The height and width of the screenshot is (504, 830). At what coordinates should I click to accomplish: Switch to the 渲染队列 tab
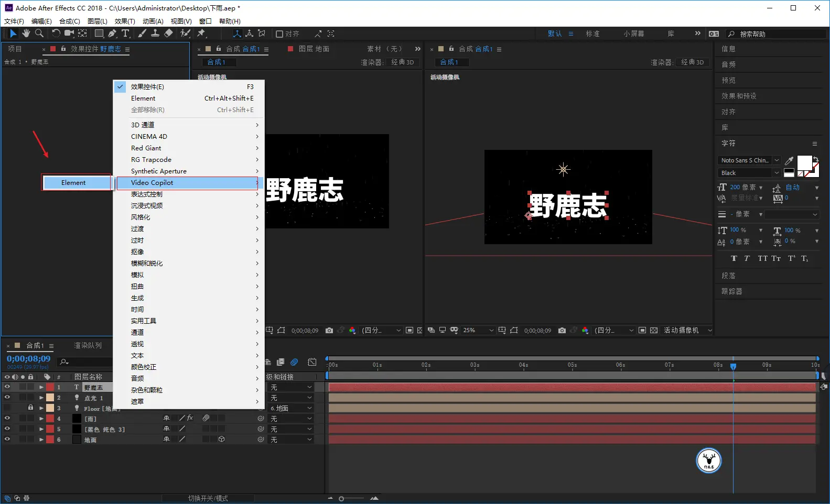(x=88, y=346)
